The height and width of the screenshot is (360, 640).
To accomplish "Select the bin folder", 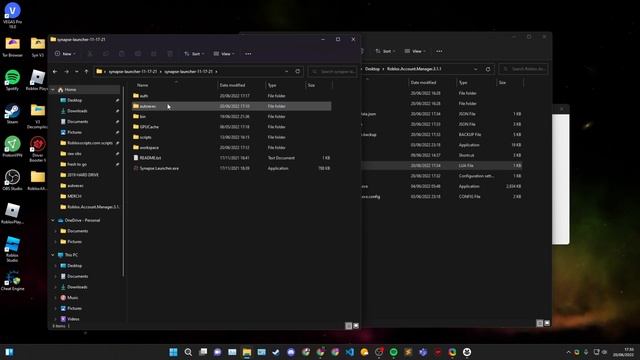I will (231, 116).
